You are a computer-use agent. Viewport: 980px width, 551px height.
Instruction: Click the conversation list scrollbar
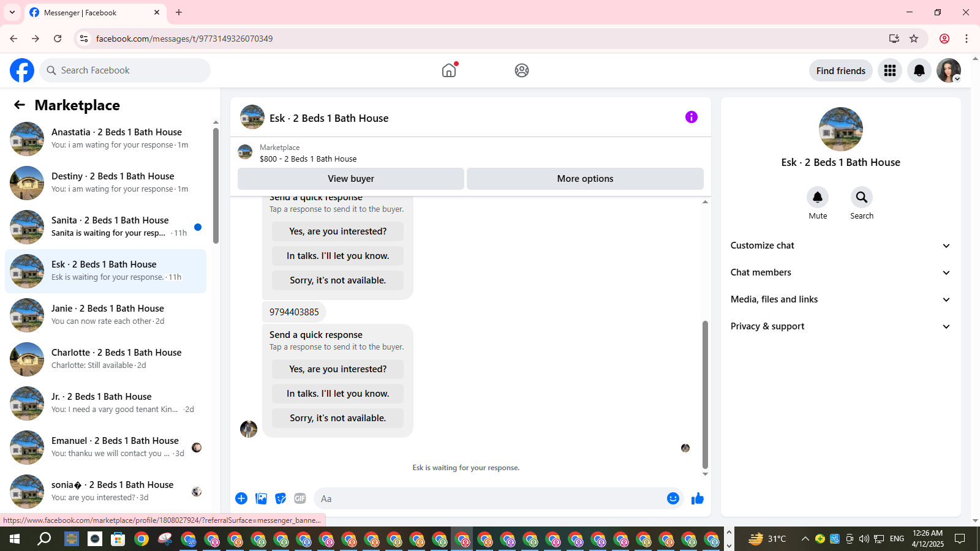tap(216, 186)
